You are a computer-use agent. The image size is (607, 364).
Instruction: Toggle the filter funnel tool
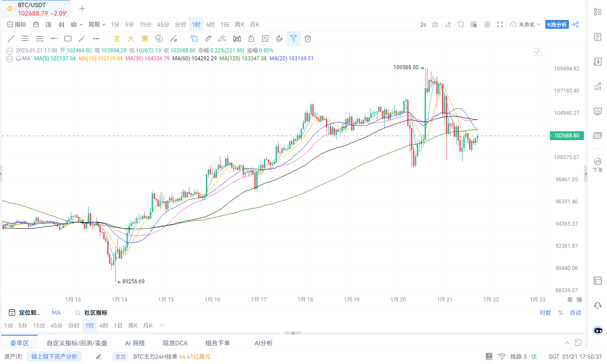click(x=294, y=39)
